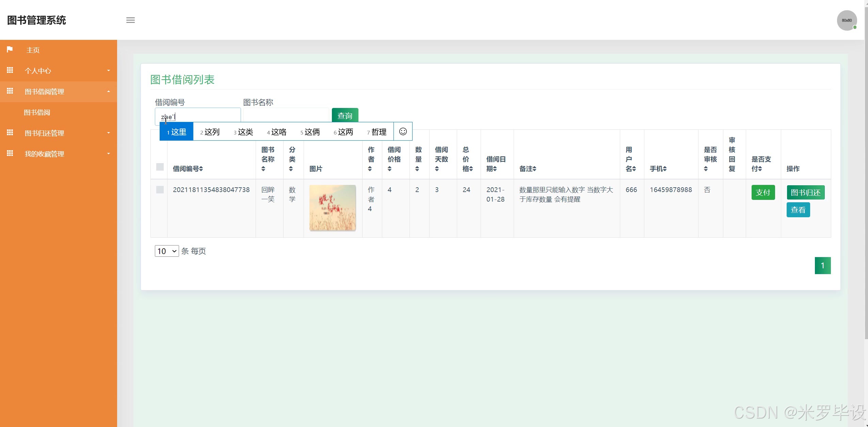The height and width of the screenshot is (427, 868).
Task: Click the book cover thumbnail image
Action: pos(333,208)
